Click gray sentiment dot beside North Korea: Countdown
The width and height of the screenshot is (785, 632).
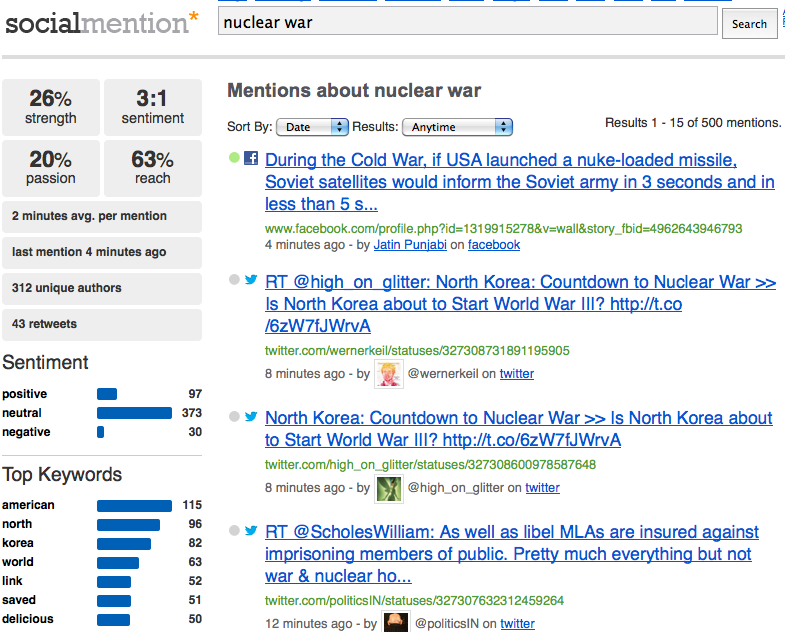[234, 416]
